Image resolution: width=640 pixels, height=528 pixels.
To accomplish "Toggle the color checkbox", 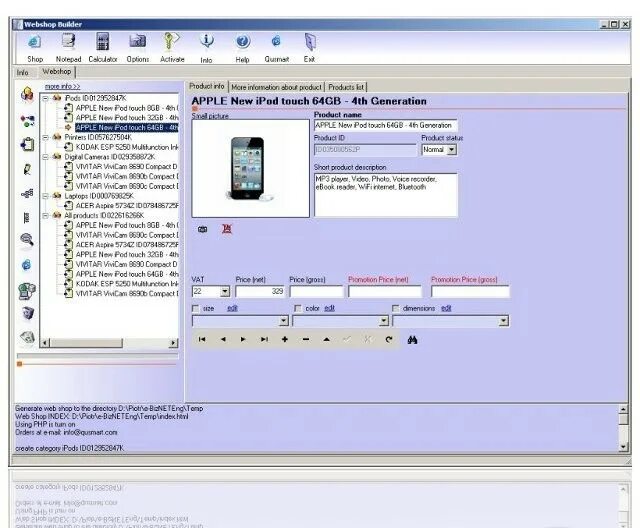I will 298,308.
